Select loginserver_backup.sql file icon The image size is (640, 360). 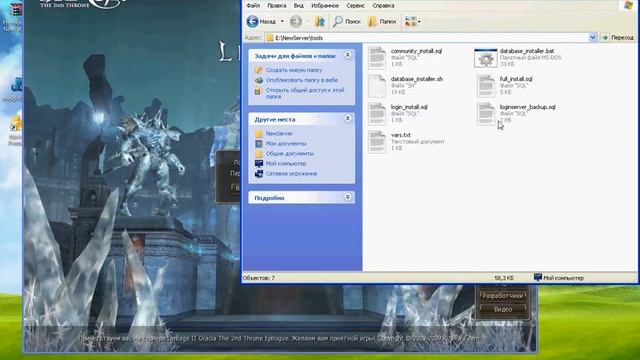486,114
